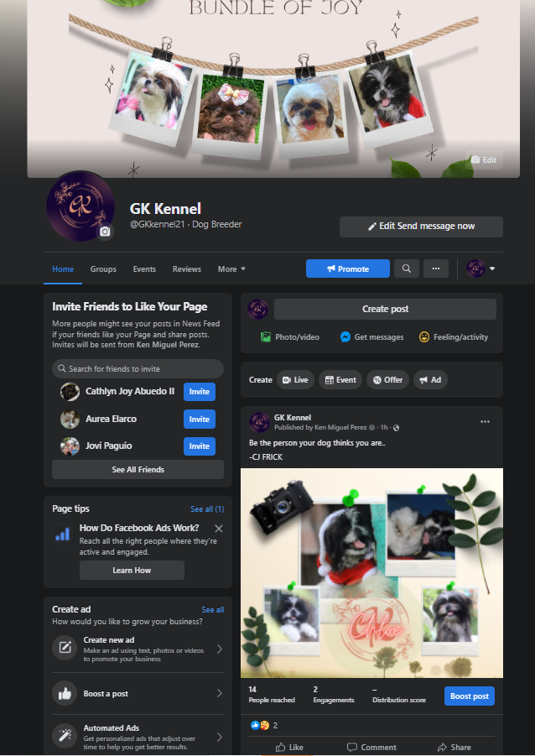Click the Like thumbs-up on the post
The width and height of the screenshot is (535, 756).
[x=281, y=748]
